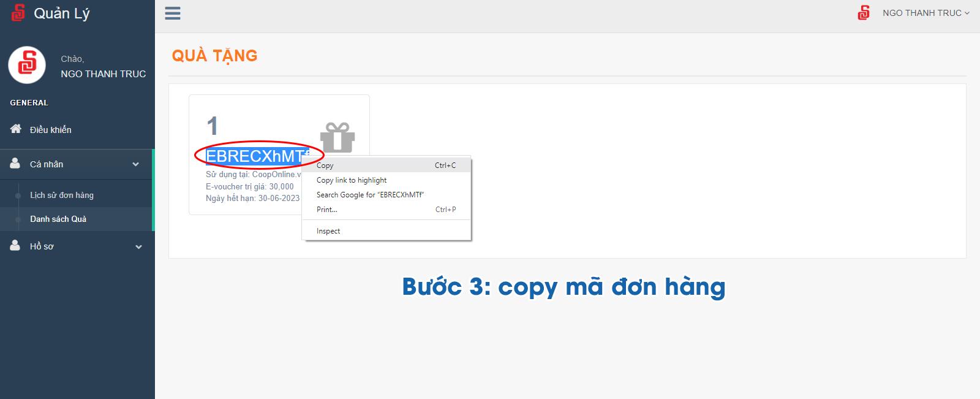Image resolution: width=980 pixels, height=399 pixels.
Task: Select Danh sách Quà in sidebar
Action: pos(58,219)
